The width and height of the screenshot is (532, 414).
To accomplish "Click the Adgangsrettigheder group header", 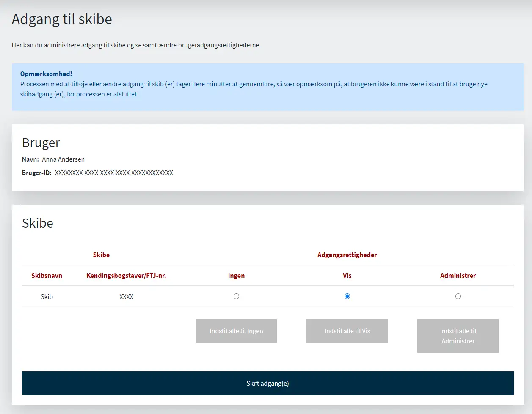I will (347, 255).
